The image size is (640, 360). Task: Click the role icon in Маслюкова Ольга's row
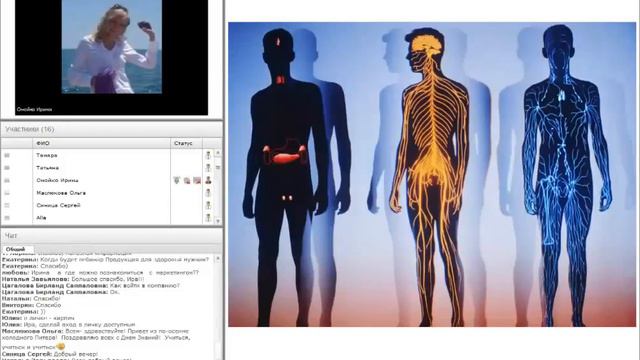(x=208, y=193)
